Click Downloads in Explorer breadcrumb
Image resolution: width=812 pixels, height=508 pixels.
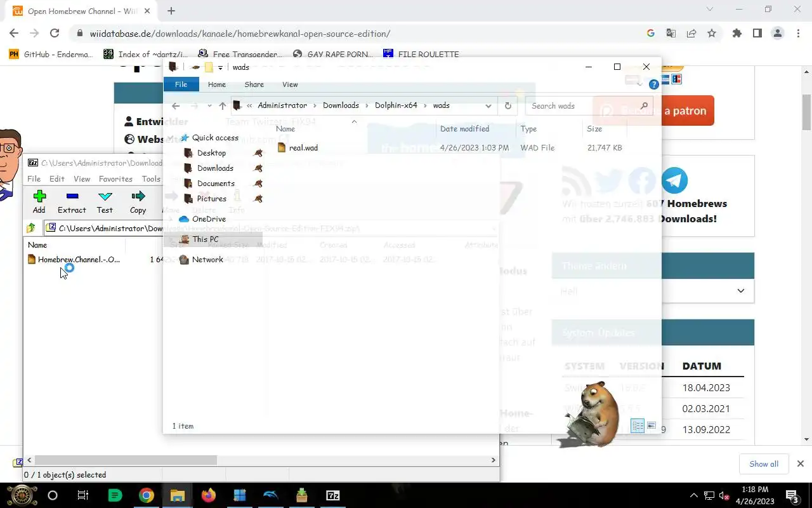(341, 105)
